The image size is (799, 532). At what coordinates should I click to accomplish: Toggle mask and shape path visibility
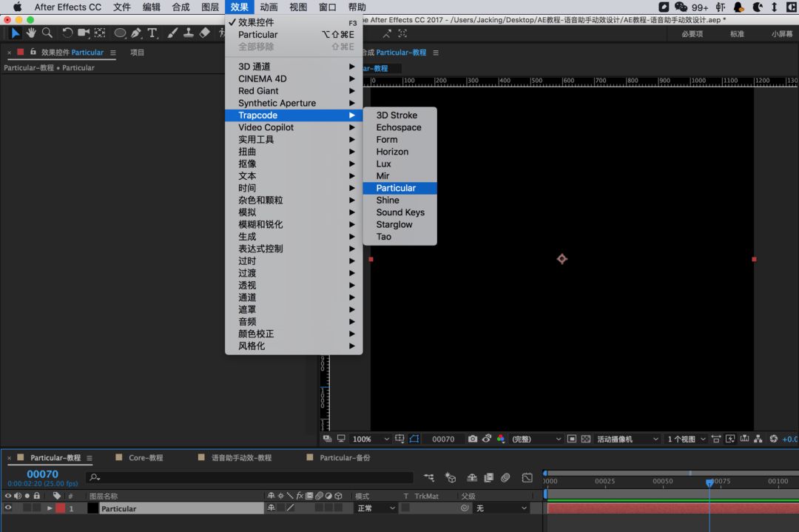point(414,439)
